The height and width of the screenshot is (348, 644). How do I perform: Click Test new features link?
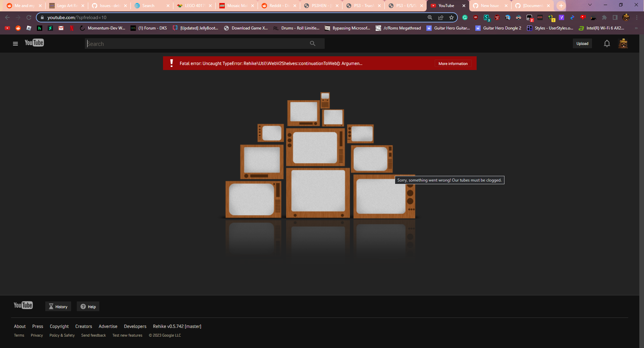pyautogui.click(x=127, y=335)
